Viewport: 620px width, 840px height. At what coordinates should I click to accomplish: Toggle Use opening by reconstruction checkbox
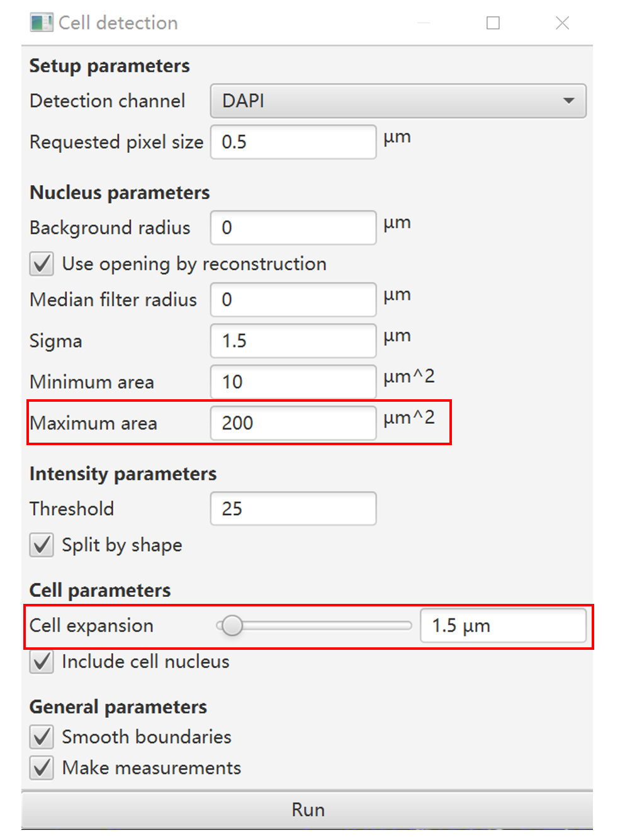coord(42,264)
